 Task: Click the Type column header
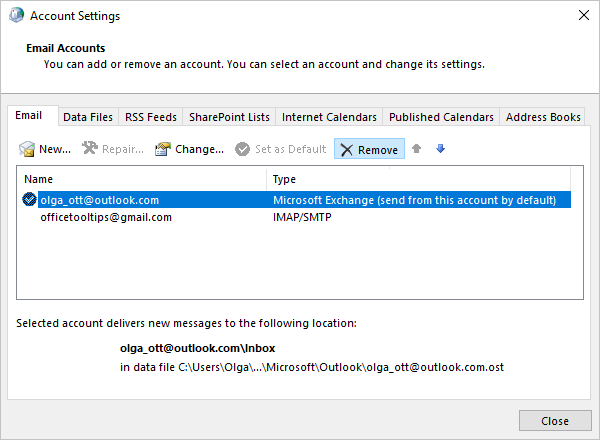[419, 179]
